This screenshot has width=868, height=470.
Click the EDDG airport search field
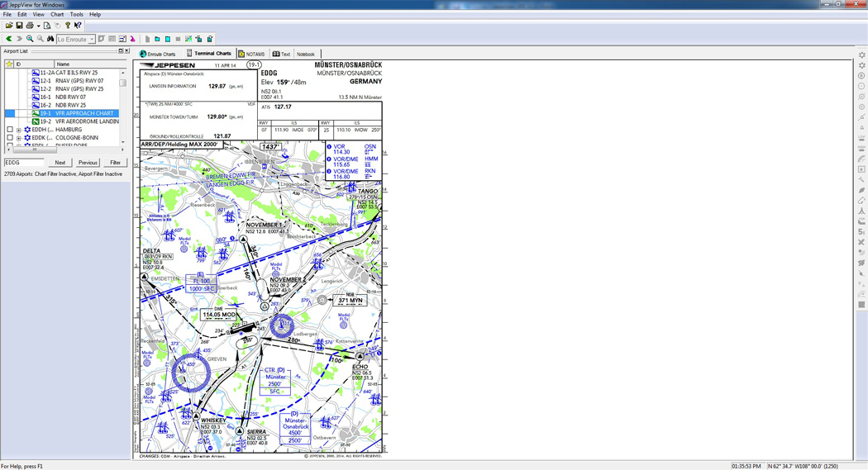pos(24,163)
